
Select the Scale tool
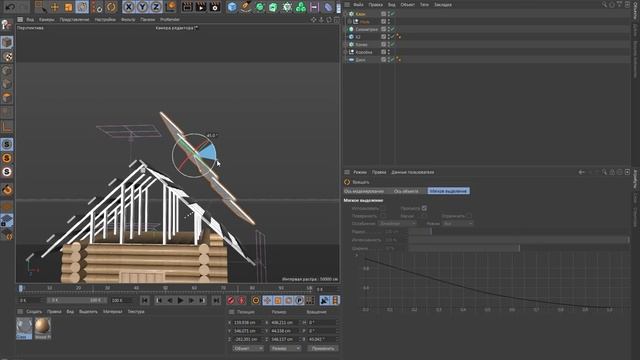[68, 7]
